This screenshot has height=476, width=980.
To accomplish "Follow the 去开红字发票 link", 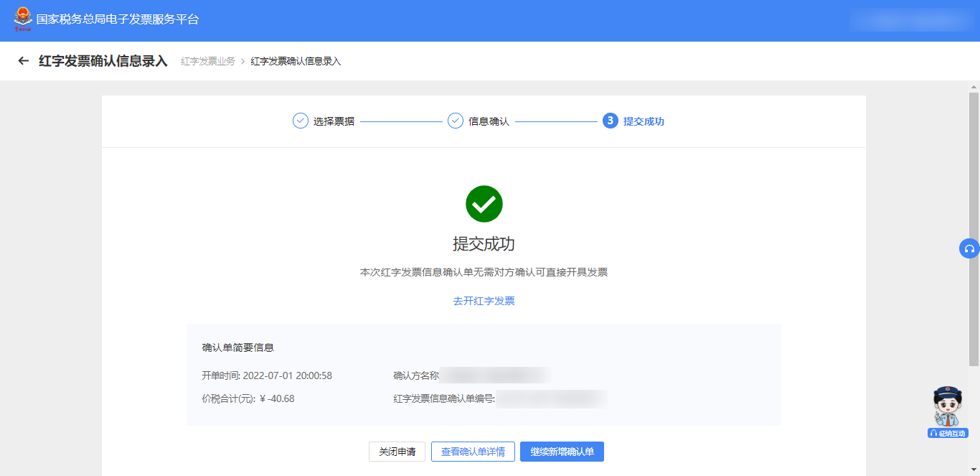I will coord(484,301).
